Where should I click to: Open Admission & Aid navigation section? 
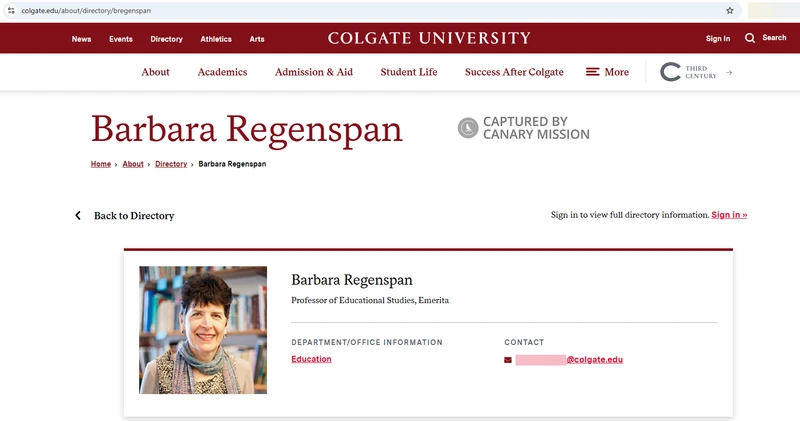pyautogui.click(x=314, y=72)
